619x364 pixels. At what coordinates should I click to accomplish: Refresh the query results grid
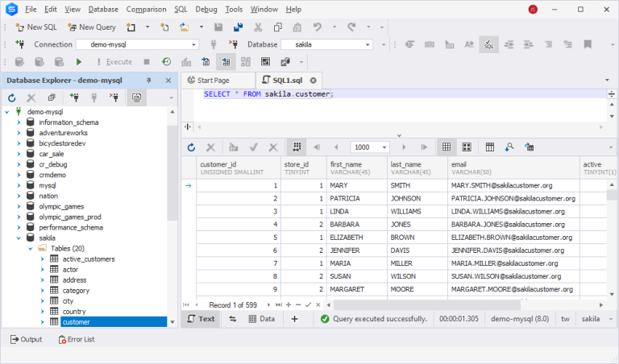tap(191, 147)
